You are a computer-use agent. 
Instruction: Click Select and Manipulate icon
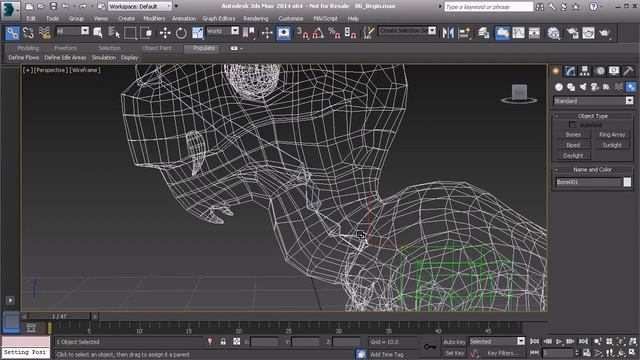coord(267,33)
